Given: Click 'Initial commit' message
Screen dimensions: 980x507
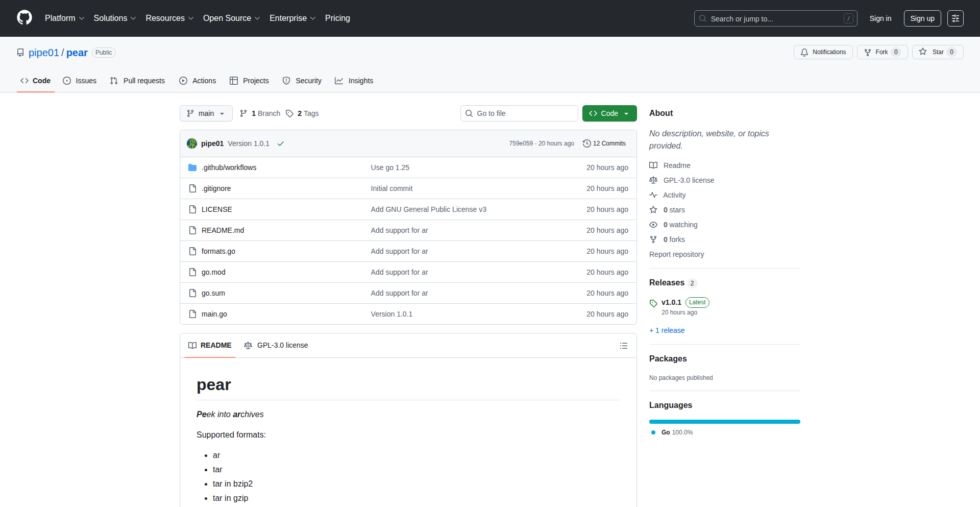Looking at the screenshot, I should point(391,188).
